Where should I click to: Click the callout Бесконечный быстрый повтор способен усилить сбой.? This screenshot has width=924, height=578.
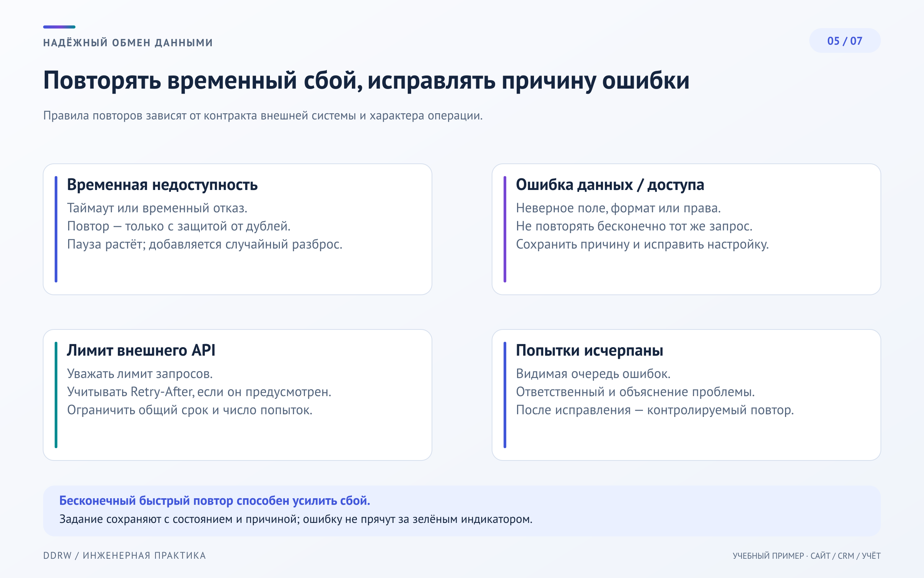coord(214,501)
